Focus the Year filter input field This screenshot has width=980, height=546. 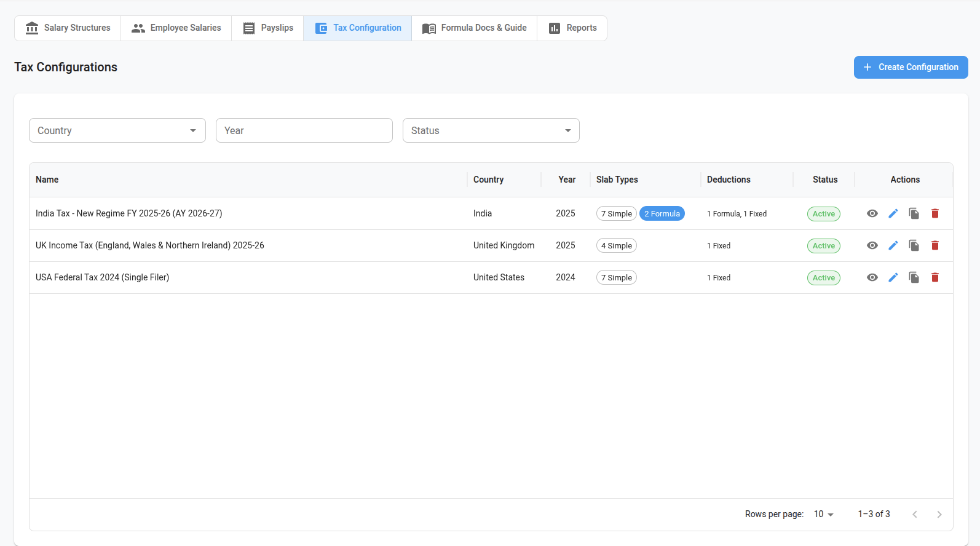tap(304, 130)
